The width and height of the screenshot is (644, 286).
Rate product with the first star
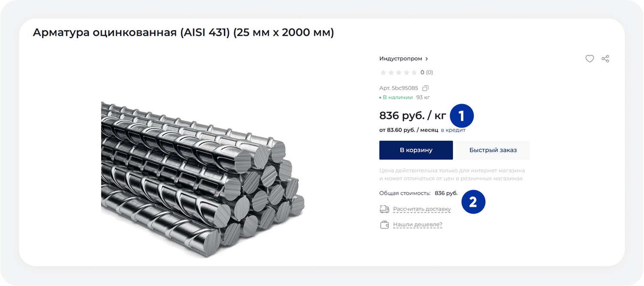click(x=383, y=72)
